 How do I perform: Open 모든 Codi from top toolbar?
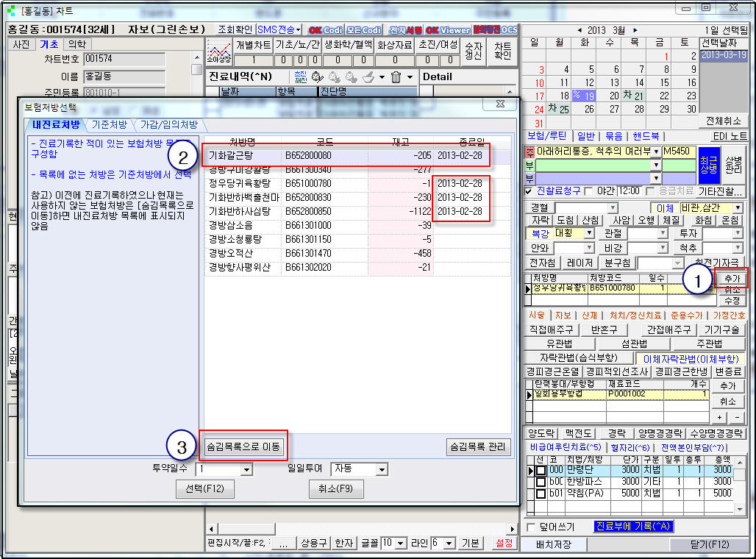click(x=363, y=30)
